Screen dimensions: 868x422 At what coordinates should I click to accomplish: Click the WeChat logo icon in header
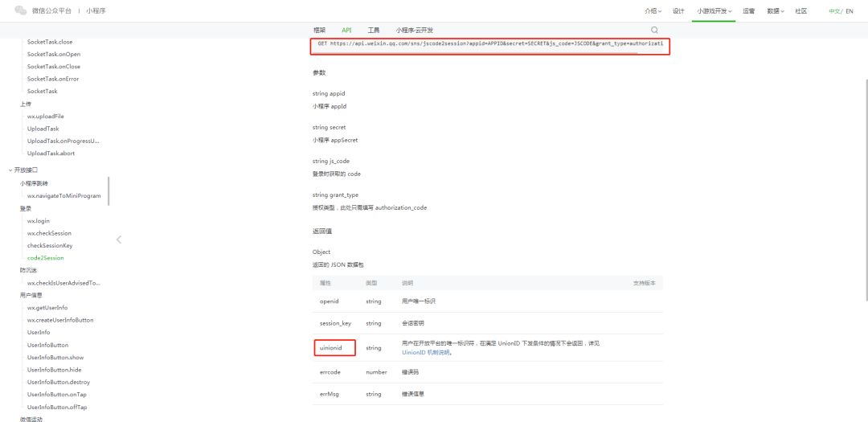(x=20, y=10)
